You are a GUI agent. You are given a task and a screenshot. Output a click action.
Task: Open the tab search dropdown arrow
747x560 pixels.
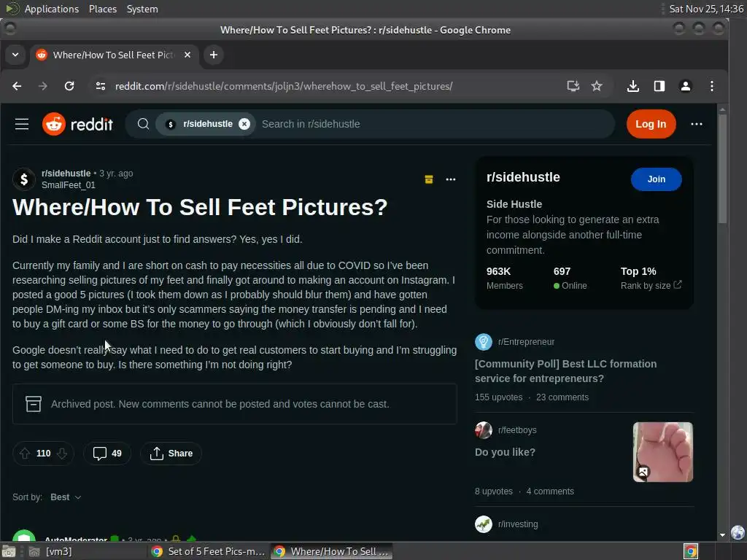[x=15, y=55]
